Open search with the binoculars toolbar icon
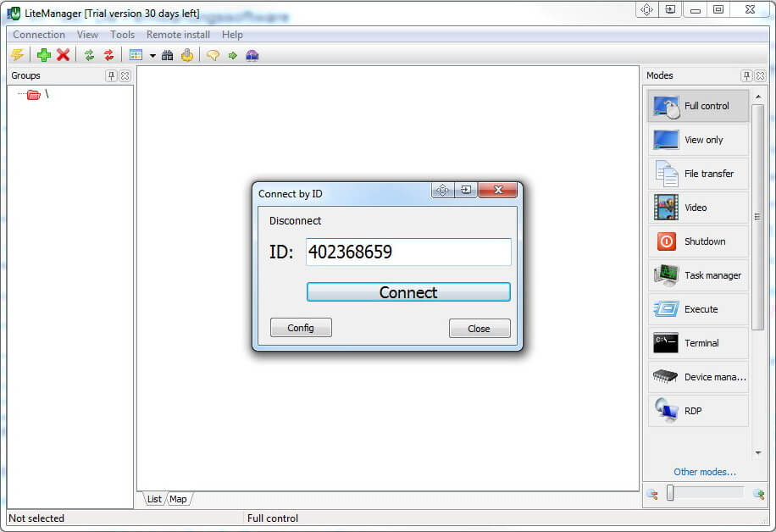This screenshot has height=532, width=776. pyautogui.click(x=167, y=55)
